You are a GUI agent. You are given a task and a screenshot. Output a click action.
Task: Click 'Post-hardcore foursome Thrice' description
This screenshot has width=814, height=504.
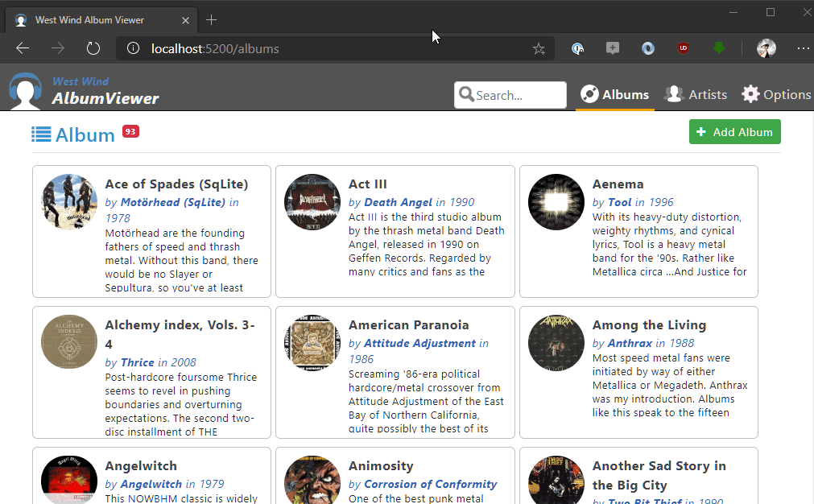[180, 404]
